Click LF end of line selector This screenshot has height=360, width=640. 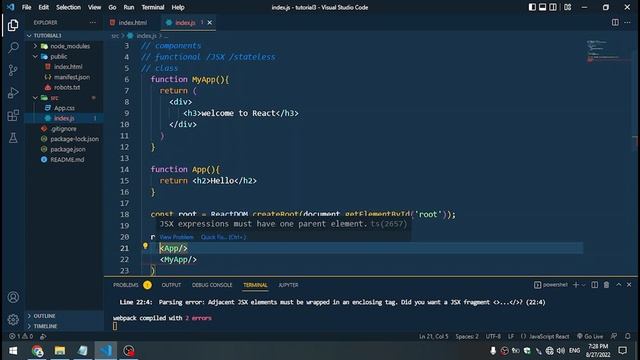click(x=511, y=336)
